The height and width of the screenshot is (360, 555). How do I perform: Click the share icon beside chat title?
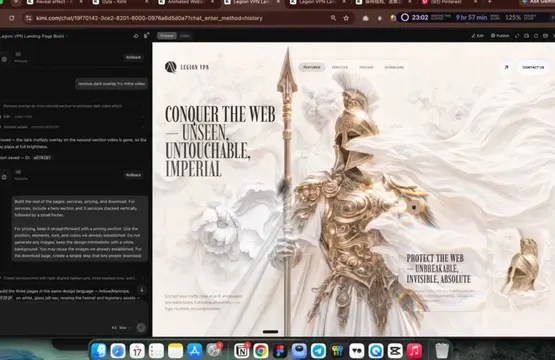pos(136,36)
